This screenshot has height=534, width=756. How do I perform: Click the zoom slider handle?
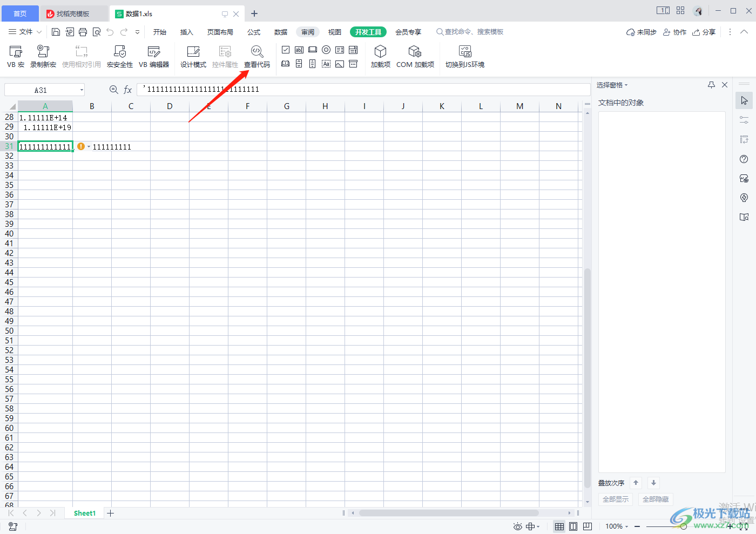[684, 526]
